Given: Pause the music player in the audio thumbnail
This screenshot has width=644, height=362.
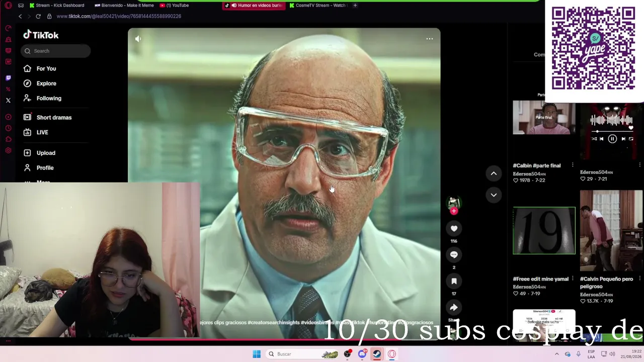Looking at the screenshot, I should point(612,139).
